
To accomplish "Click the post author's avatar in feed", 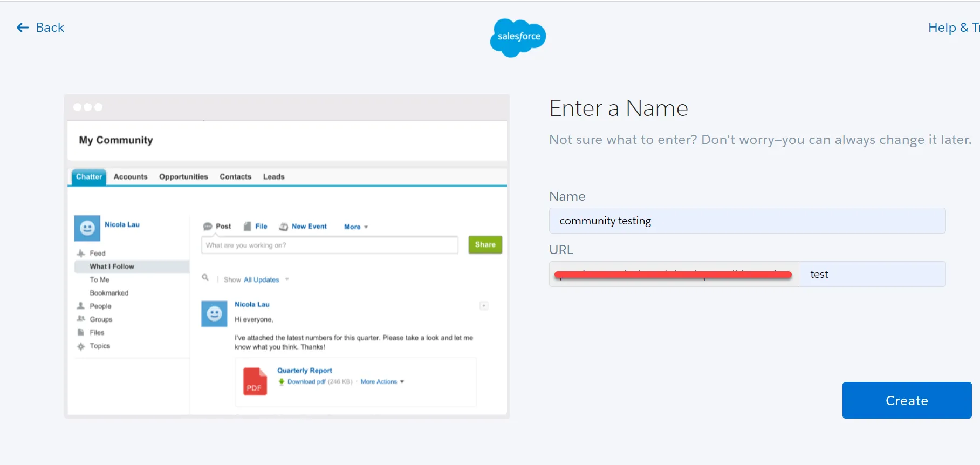I will [214, 314].
